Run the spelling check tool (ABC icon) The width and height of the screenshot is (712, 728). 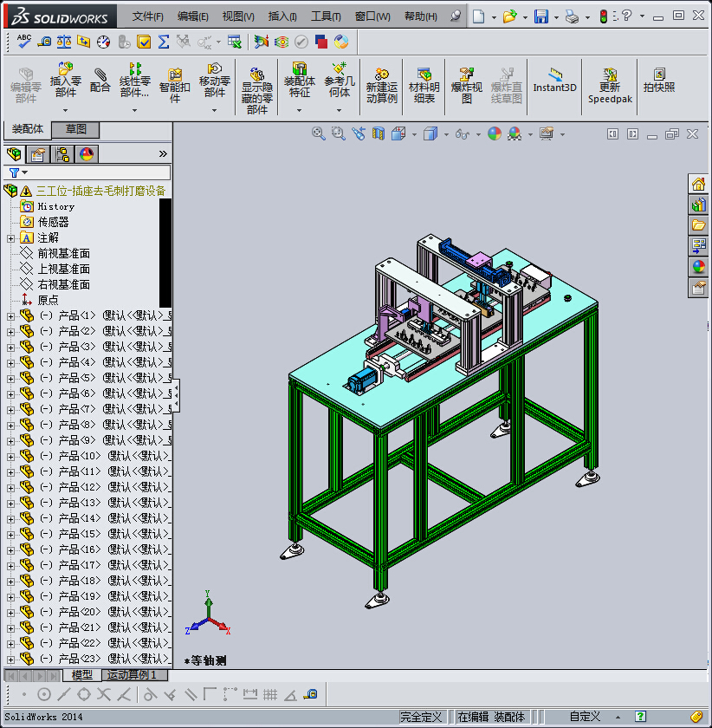24,42
